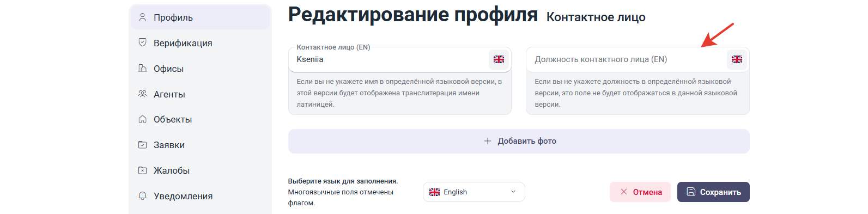Click the chevron of language selector

(513, 192)
